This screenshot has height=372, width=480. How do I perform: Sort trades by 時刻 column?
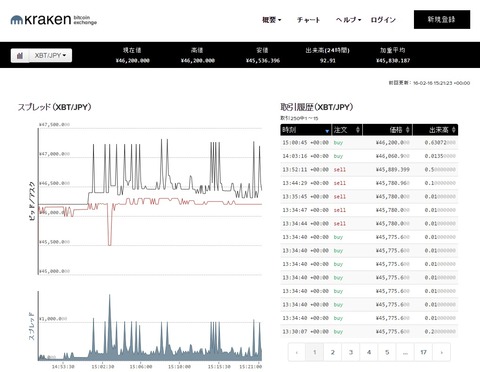click(x=306, y=130)
